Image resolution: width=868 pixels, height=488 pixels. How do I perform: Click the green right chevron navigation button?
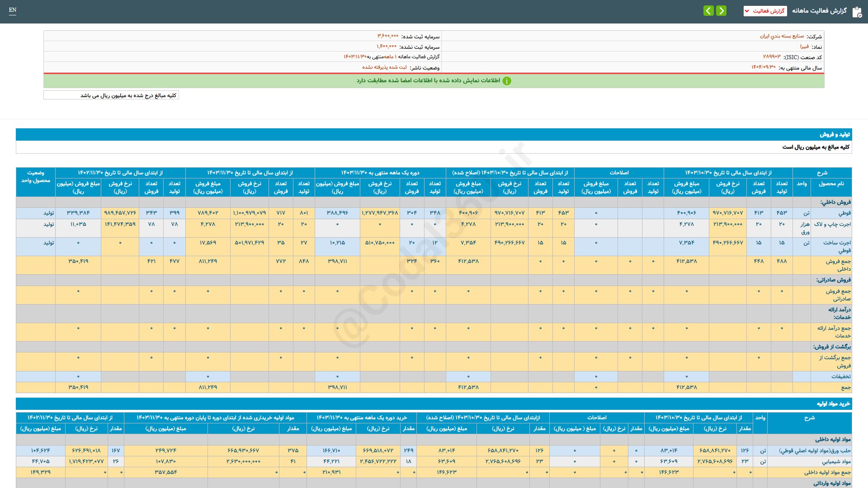point(722,11)
